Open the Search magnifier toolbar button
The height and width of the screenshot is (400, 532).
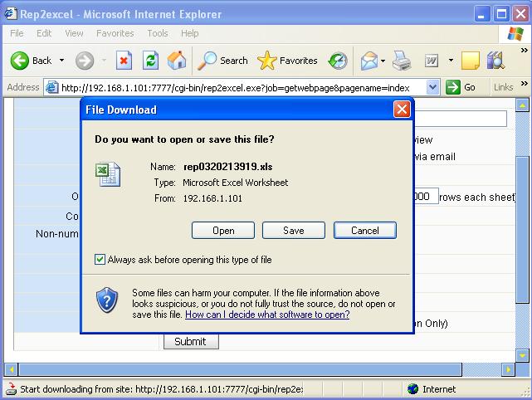pyautogui.click(x=222, y=61)
